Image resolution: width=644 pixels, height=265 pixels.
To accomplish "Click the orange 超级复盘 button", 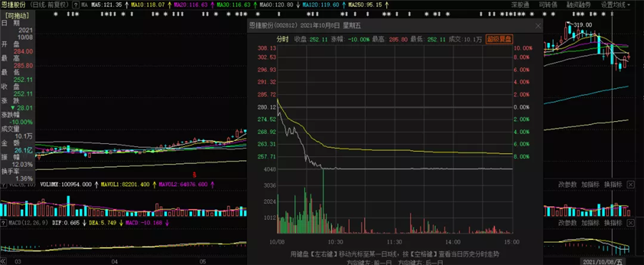I will 499,39.
